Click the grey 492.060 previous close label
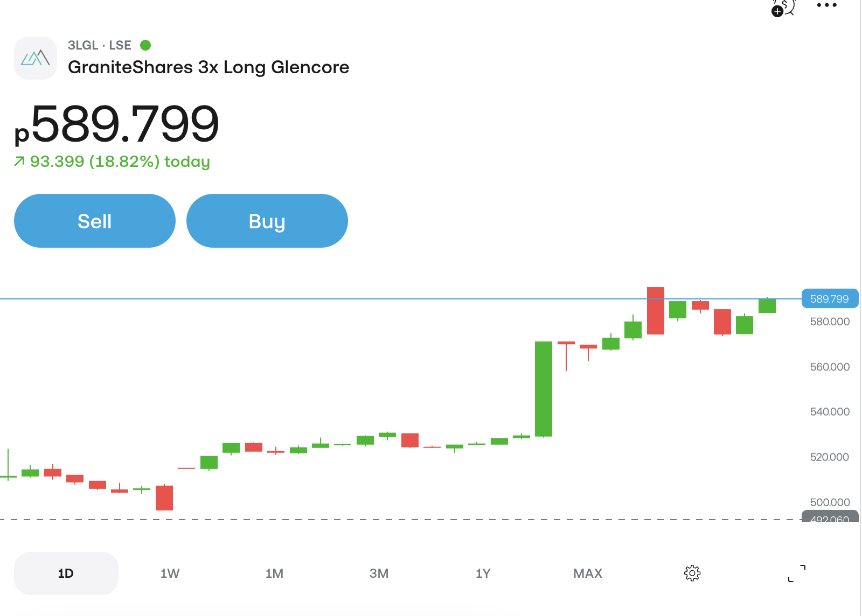862x616 pixels. tap(830, 518)
